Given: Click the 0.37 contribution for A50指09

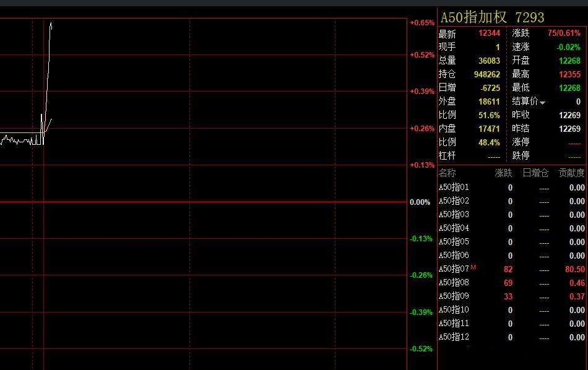Looking at the screenshot, I should click(x=577, y=296).
